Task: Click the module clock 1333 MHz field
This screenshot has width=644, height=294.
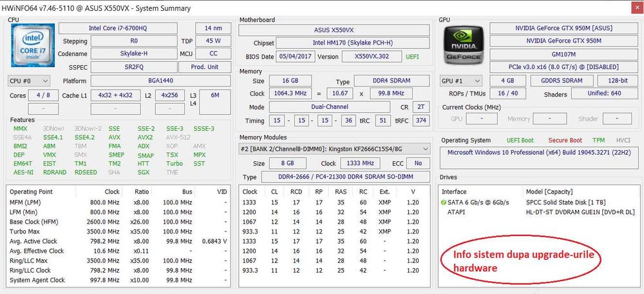Action: (x=360, y=163)
